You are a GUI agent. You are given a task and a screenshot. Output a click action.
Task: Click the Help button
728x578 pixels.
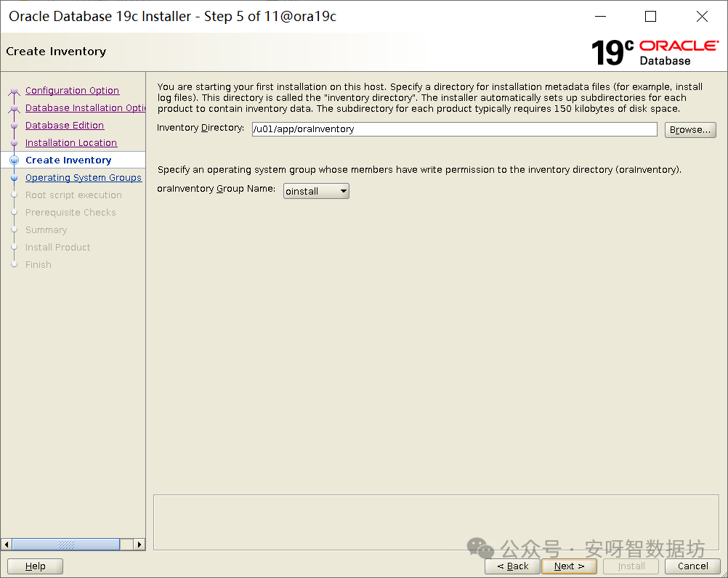(x=36, y=566)
